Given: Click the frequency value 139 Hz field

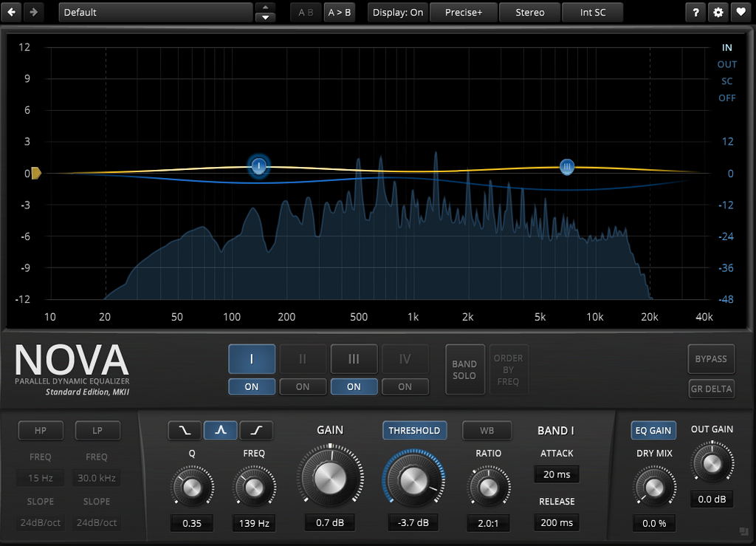Looking at the screenshot, I should (254, 523).
